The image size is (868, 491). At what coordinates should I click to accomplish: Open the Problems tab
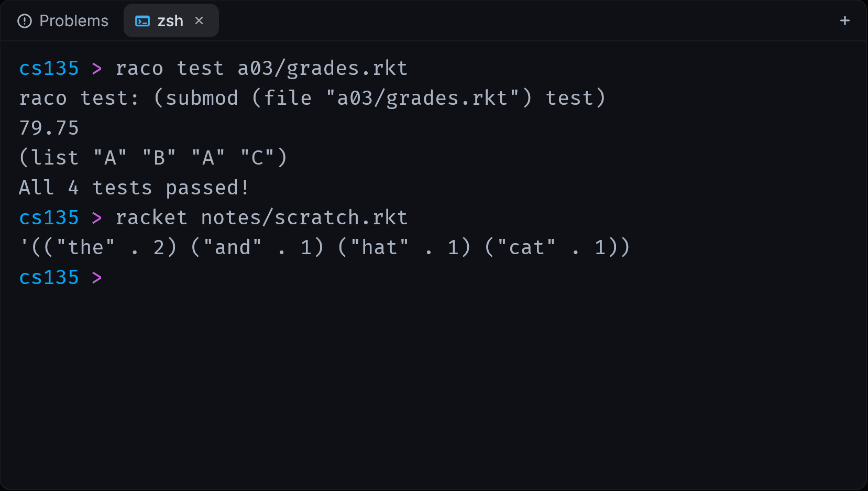click(x=63, y=21)
